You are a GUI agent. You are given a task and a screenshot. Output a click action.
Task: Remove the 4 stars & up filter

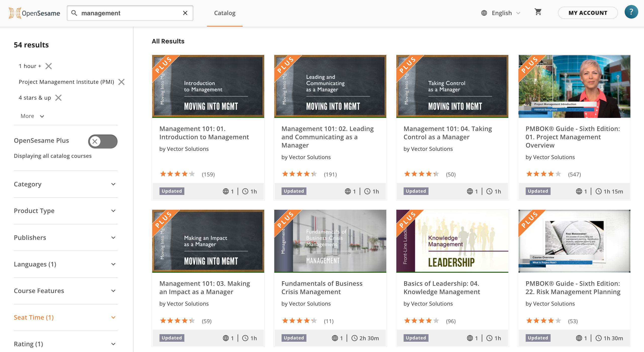(58, 98)
